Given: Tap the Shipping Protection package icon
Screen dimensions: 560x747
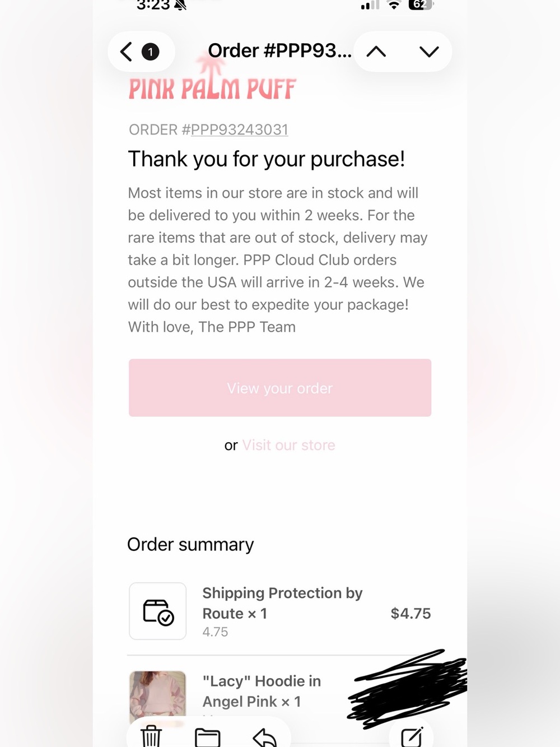Looking at the screenshot, I should pos(158,611).
